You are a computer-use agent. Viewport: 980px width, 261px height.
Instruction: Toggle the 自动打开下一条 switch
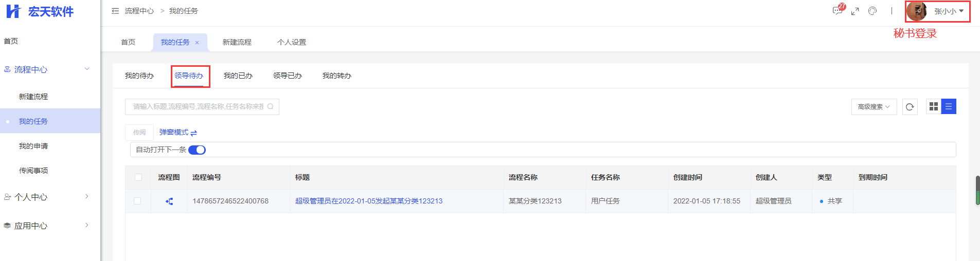(197, 150)
